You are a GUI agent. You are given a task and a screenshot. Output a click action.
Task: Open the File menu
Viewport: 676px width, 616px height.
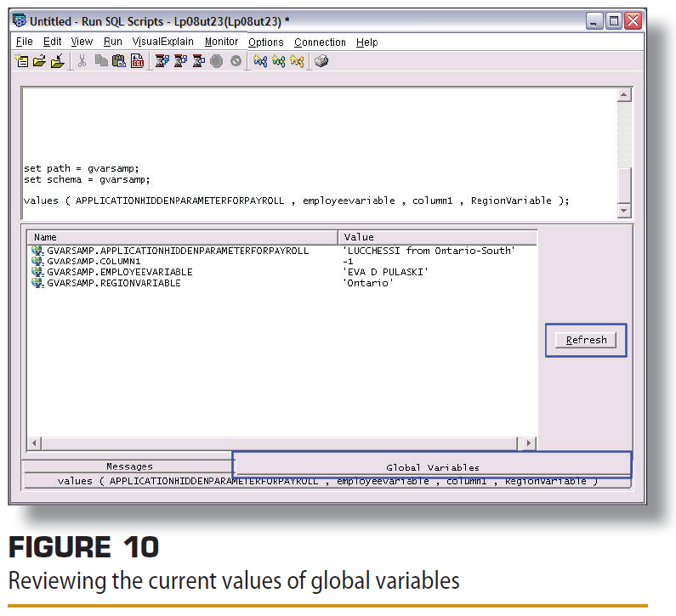(24, 42)
